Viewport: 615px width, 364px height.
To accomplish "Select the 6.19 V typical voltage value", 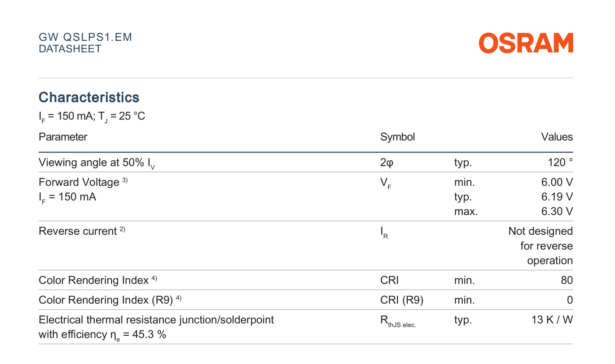I will (557, 197).
